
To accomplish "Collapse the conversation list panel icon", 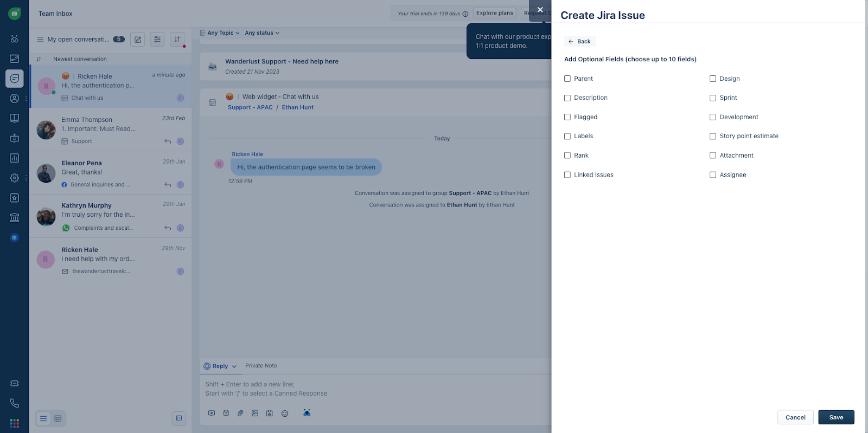I will point(179,418).
